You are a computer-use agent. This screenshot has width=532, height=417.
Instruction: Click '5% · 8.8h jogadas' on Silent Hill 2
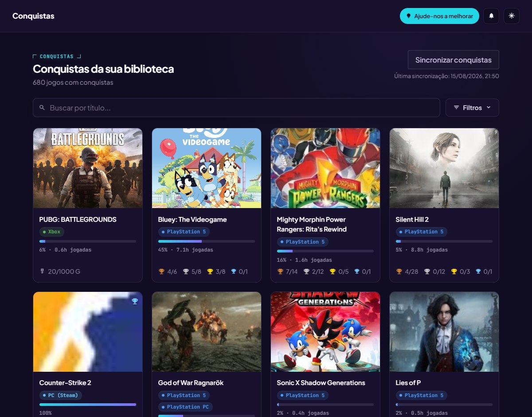[x=422, y=250]
